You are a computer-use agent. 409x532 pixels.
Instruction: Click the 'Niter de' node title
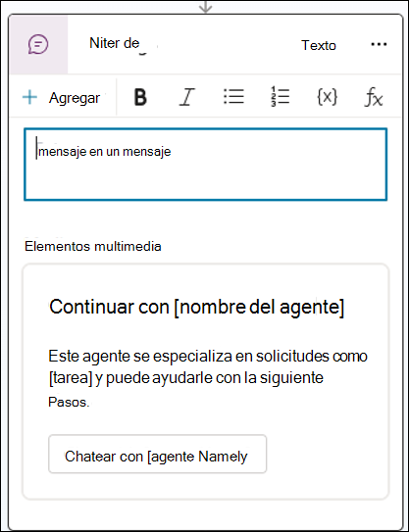[x=115, y=43]
